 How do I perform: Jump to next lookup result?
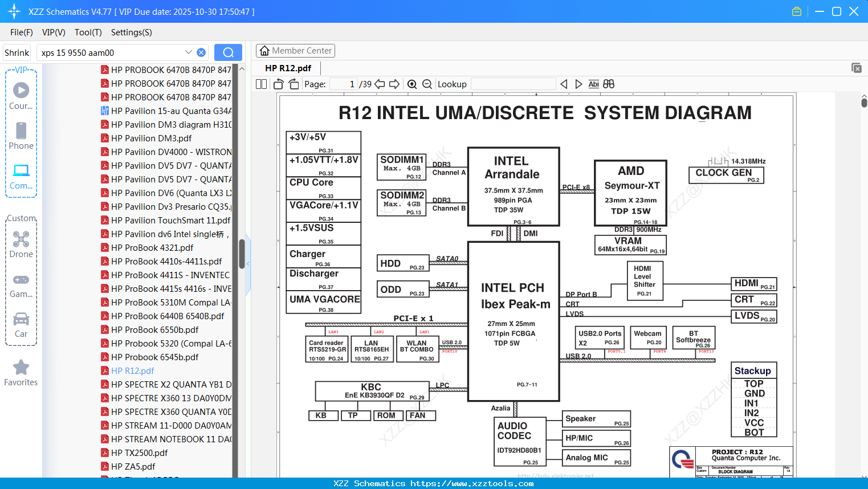coord(578,84)
